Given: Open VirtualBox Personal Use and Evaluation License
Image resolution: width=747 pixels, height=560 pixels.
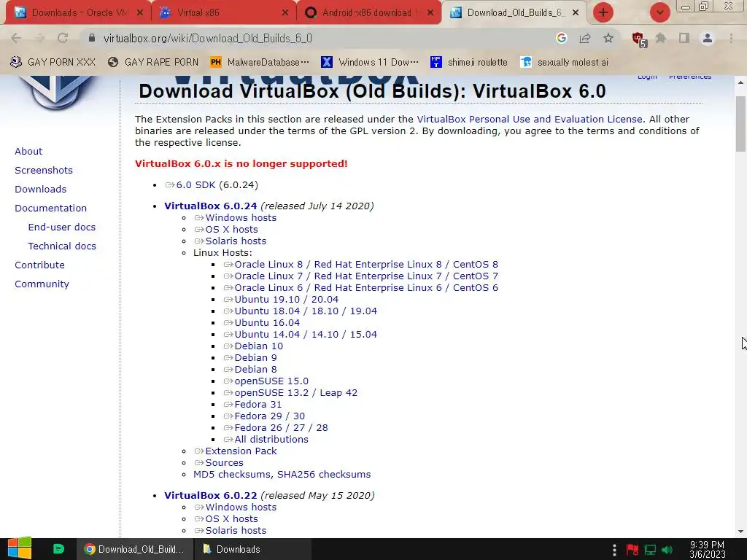Looking at the screenshot, I should [530, 119].
